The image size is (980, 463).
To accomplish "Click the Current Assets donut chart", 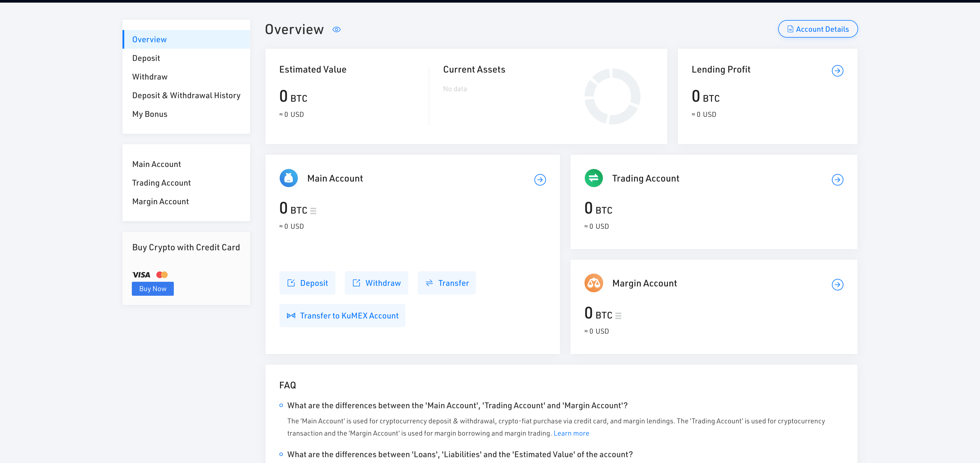I will [612, 96].
